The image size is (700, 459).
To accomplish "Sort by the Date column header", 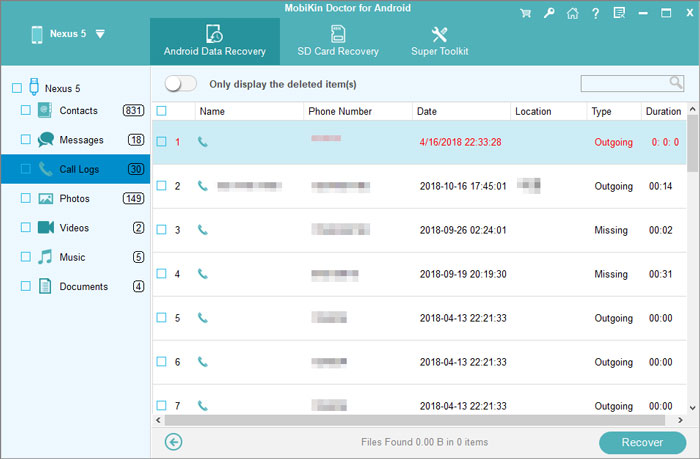I will [x=427, y=111].
